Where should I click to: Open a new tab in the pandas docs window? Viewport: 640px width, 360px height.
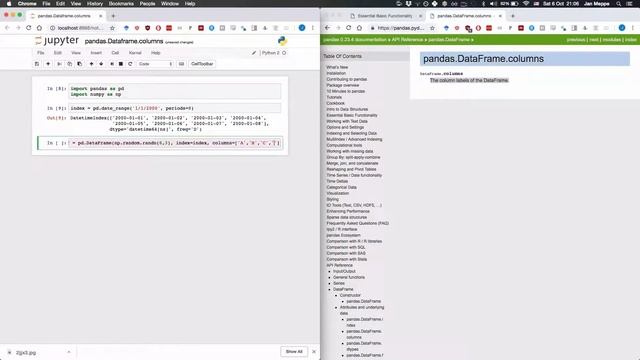point(513,16)
